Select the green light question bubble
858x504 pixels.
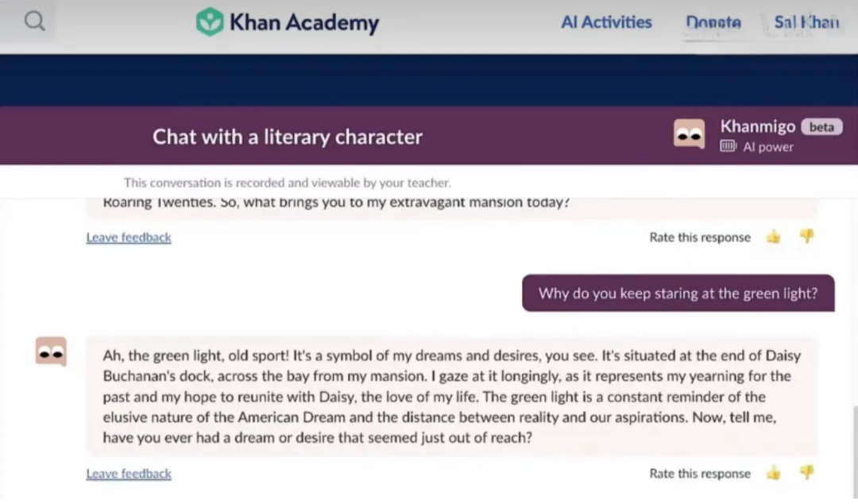click(678, 294)
